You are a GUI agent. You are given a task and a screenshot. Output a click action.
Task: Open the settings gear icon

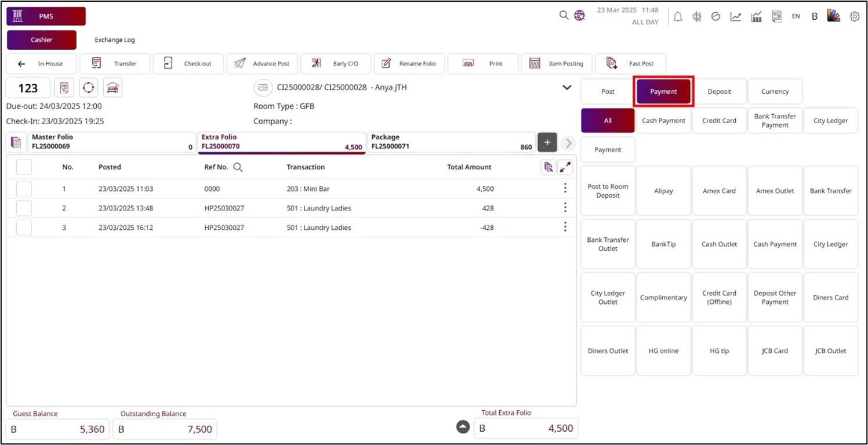point(855,17)
